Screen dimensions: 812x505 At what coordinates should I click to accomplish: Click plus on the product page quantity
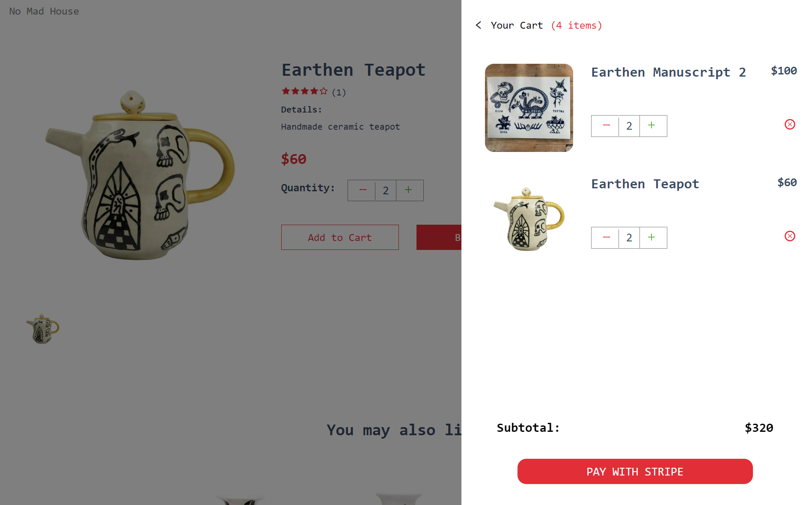tap(408, 190)
